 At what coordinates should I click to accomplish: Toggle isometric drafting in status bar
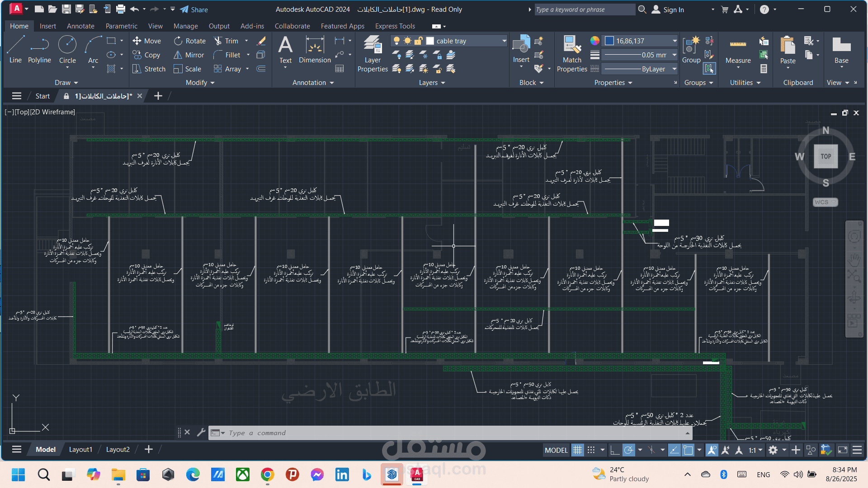tap(651, 450)
